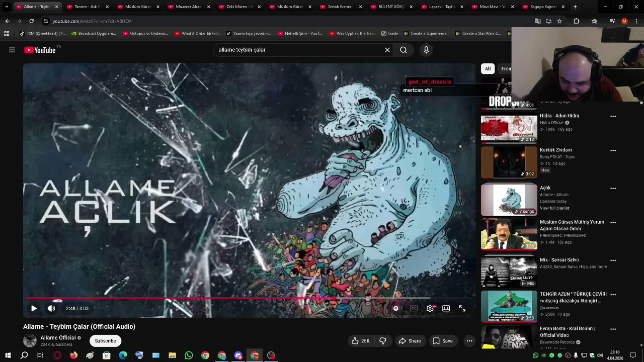Clear the search box with the X icon

pos(387,50)
